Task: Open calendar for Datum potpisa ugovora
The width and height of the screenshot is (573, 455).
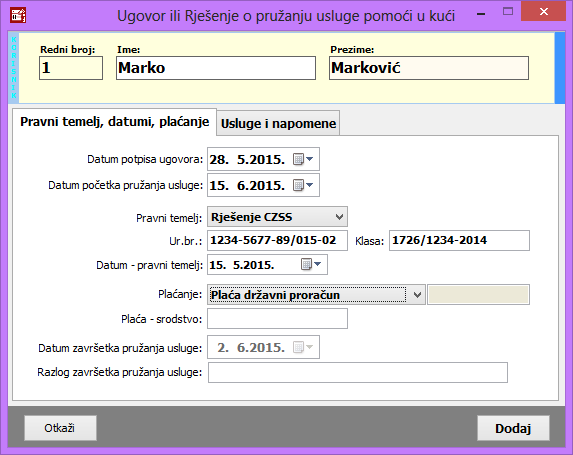Action: coord(303,159)
